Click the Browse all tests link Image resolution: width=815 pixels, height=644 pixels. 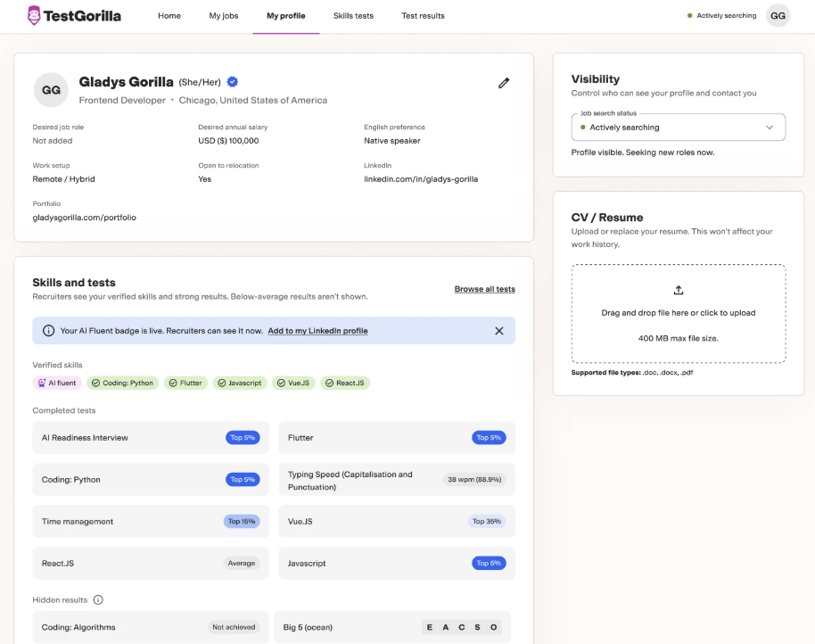(484, 289)
